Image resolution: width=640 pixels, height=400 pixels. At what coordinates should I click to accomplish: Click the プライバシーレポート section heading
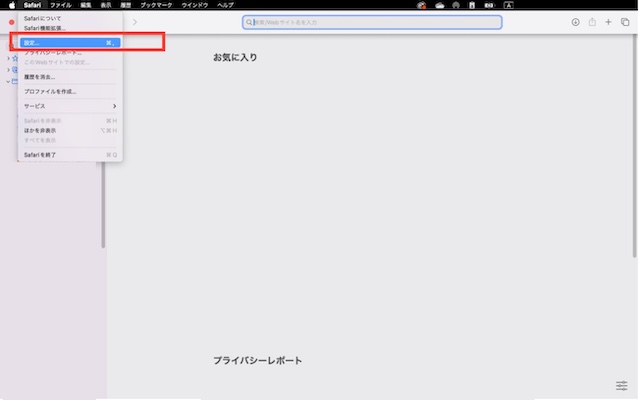(258, 360)
